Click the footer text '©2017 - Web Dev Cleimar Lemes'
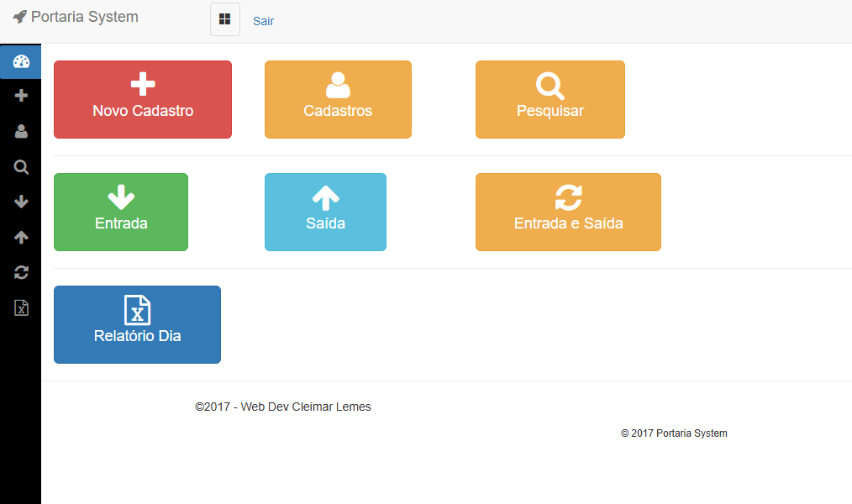 click(x=283, y=407)
